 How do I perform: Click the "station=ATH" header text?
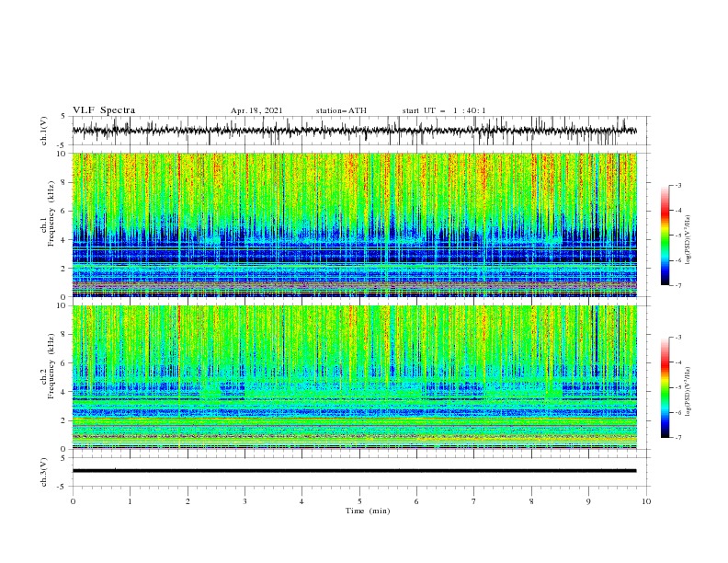341,110
